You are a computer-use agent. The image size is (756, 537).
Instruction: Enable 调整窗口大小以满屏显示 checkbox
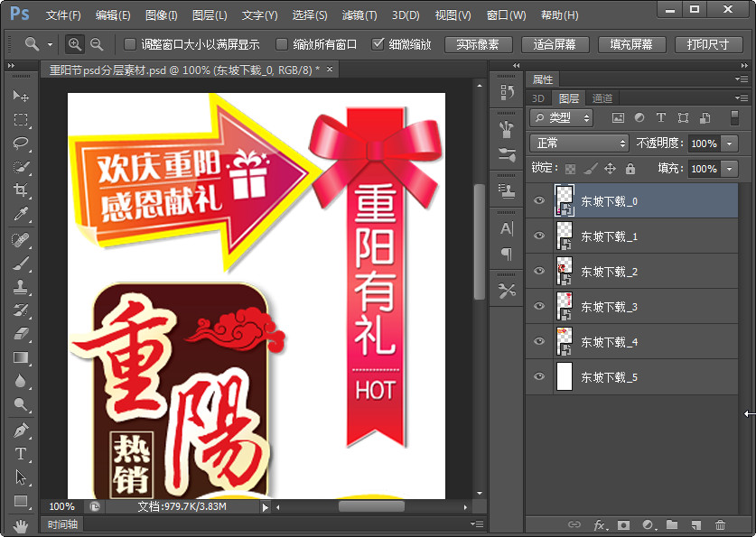130,44
